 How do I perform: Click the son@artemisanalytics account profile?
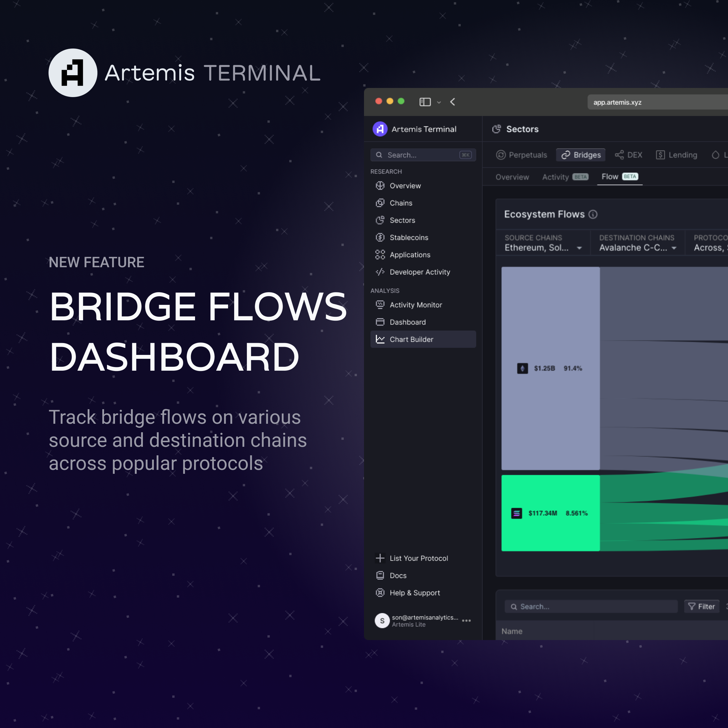(417, 621)
